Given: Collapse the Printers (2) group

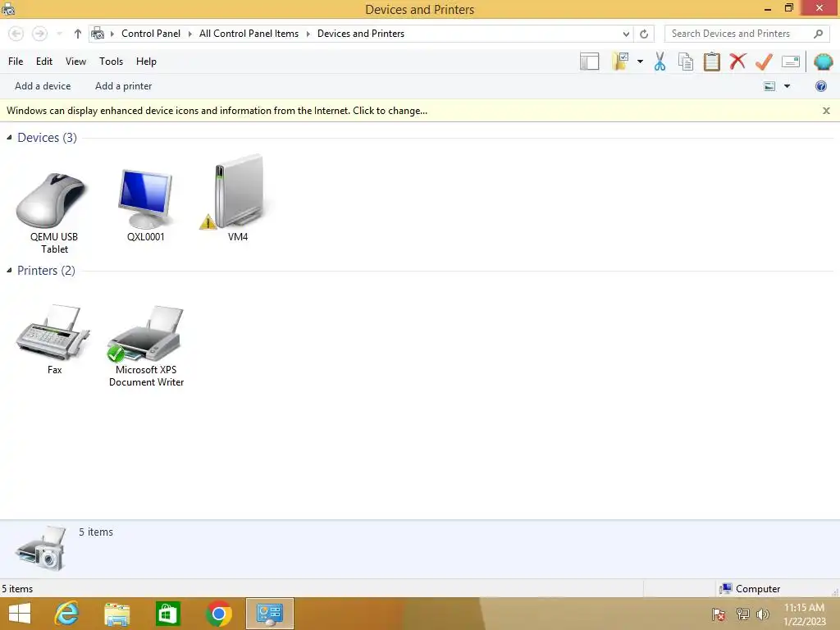Looking at the screenshot, I should tap(9, 271).
